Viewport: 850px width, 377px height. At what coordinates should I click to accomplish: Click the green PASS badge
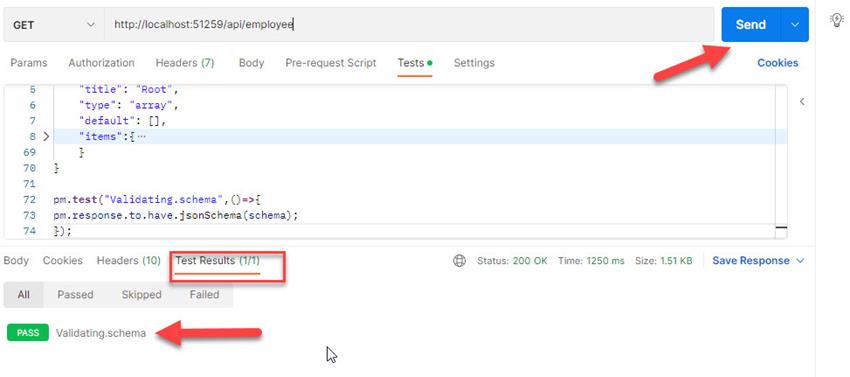(28, 333)
